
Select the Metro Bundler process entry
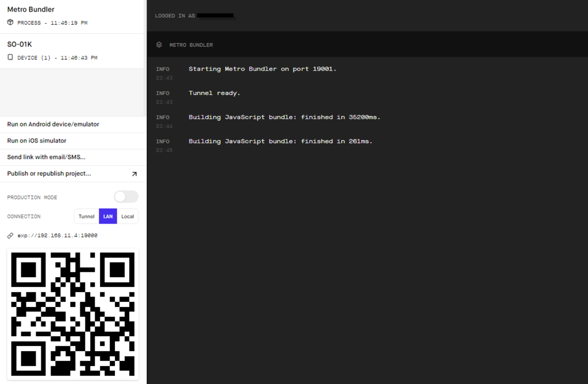click(72, 17)
